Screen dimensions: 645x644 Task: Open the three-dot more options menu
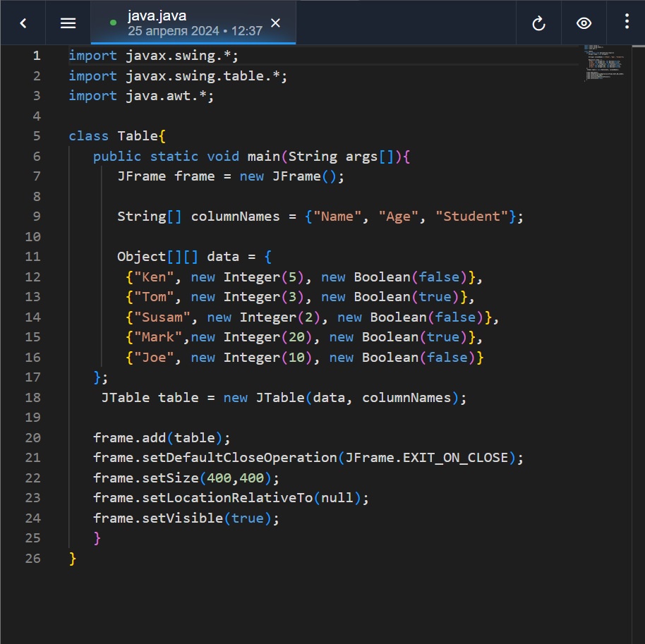627,21
